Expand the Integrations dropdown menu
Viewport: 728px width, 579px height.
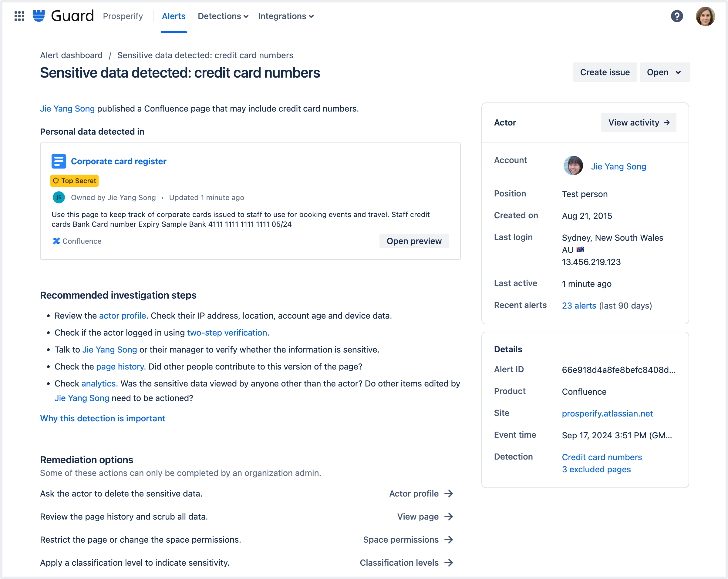(286, 16)
